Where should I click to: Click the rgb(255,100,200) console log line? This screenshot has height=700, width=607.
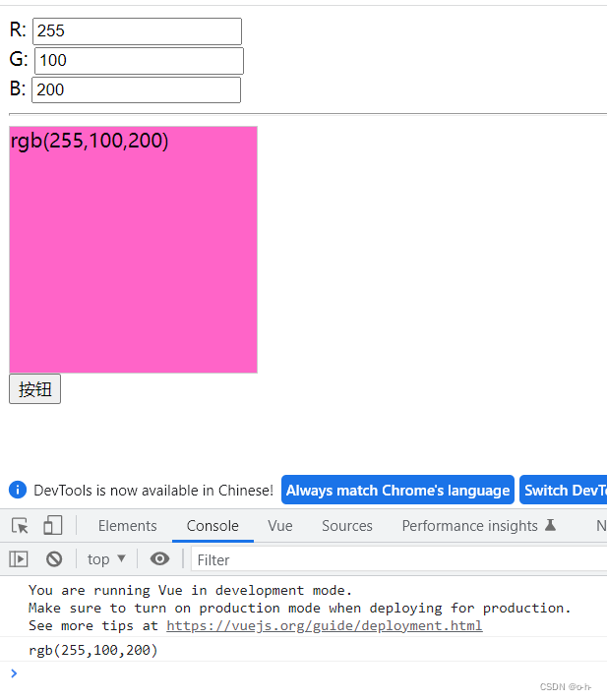click(x=92, y=650)
